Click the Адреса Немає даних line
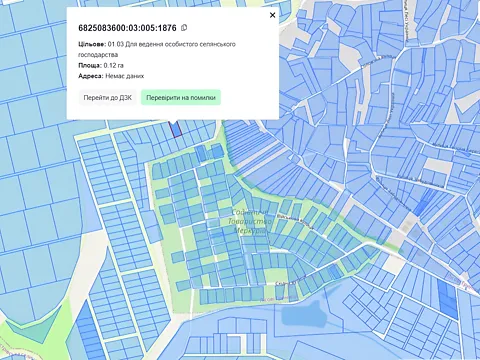Viewport: 480px width, 360px height. click(111, 76)
